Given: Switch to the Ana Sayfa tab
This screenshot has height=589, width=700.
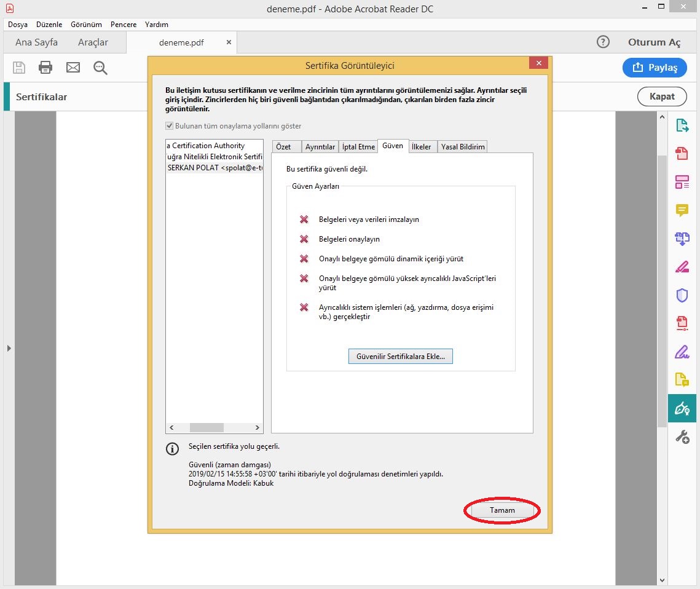Looking at the screenshot, I should point(37,42).
